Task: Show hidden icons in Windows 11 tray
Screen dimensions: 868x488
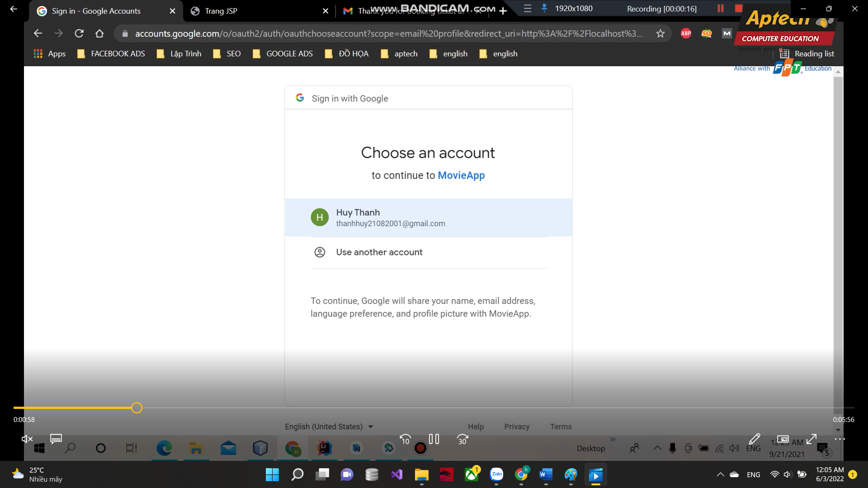Action: tap(720, 474)
